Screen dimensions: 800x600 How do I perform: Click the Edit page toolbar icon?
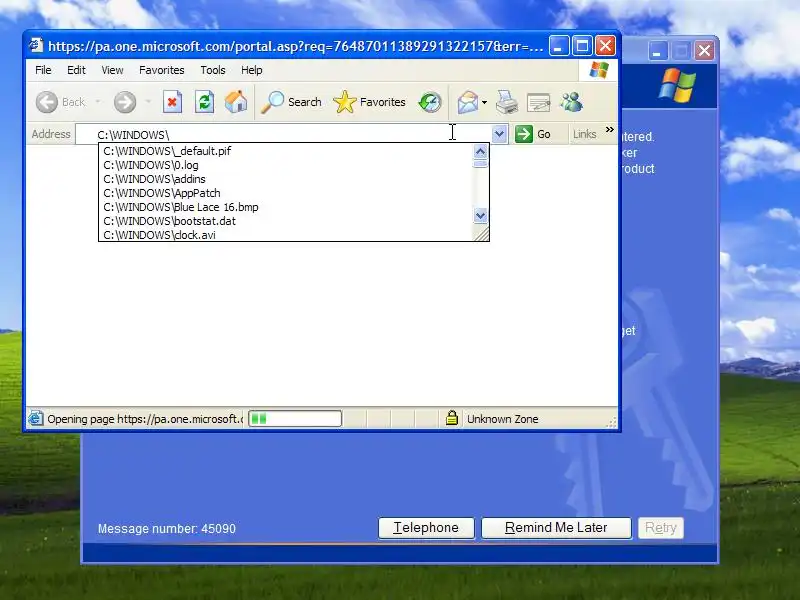(538, 102)
